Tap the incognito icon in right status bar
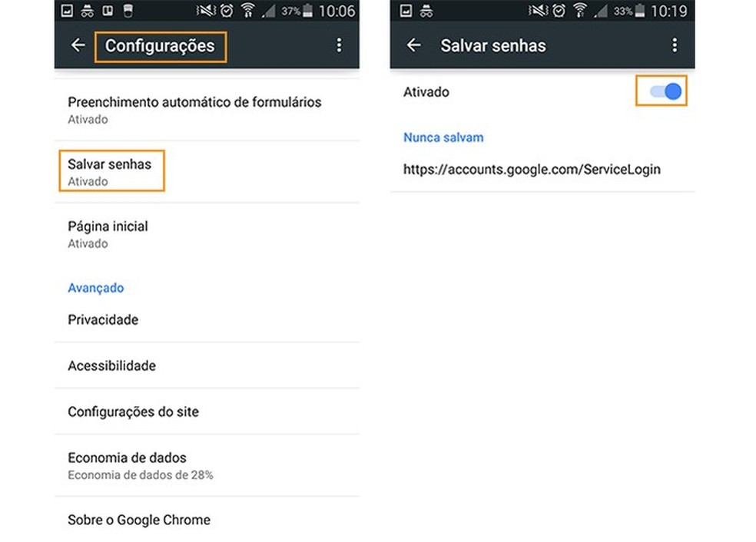This screenshot has height=542, width=756. 426,11
